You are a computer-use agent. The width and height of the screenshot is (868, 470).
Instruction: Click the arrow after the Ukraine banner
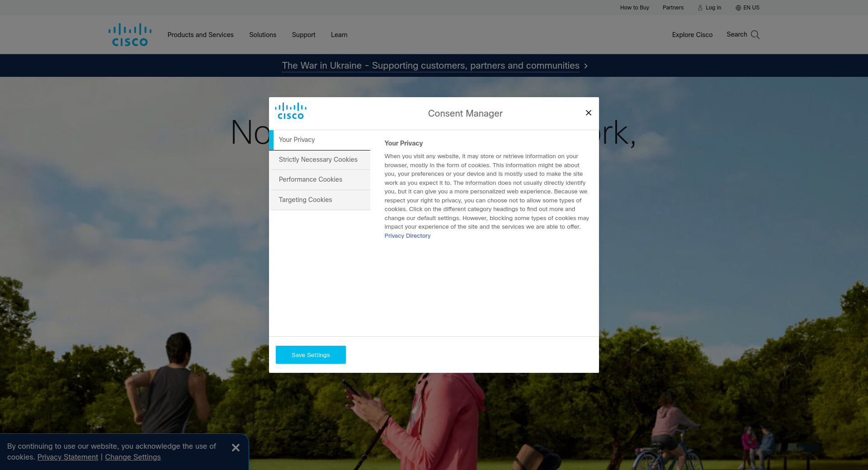[586, 66]
